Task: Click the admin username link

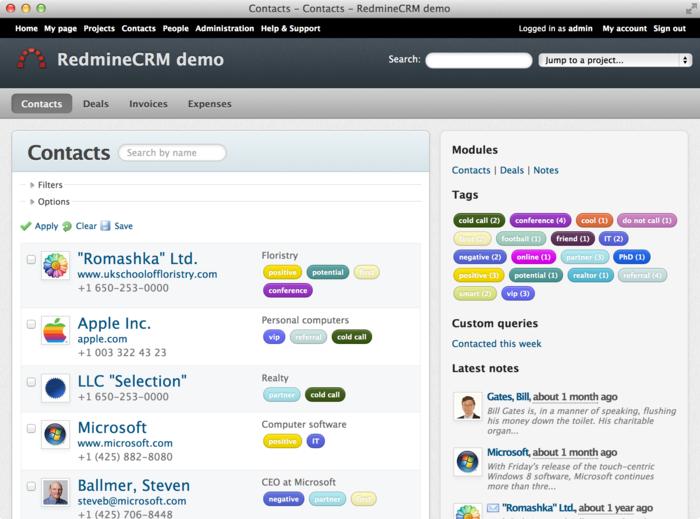Action: (x=580, y=29)
